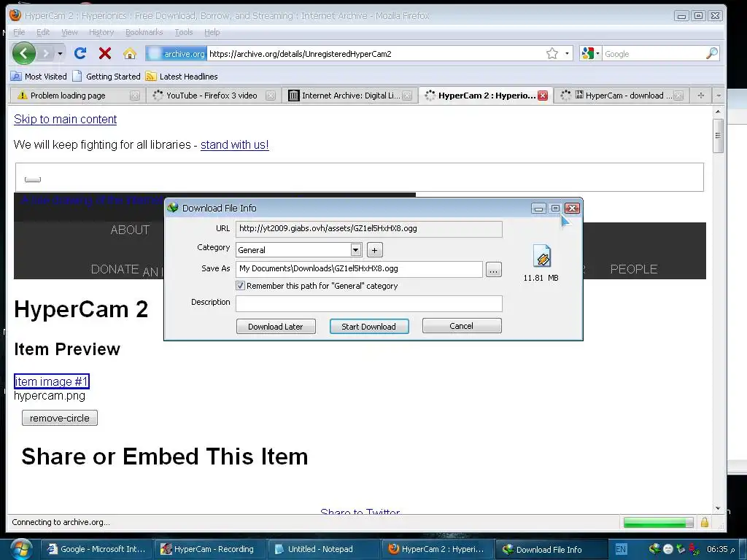This screenshot has width=747, height=560.
Task: Reload the page with the refresh icon
Action: tap(80, 53)
